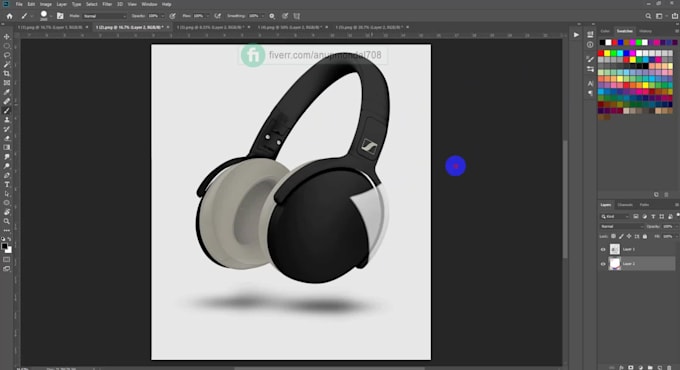Select the Elliptical Marquee tool
This screenshot has width=680, height=370.
(x=7, y=46)
